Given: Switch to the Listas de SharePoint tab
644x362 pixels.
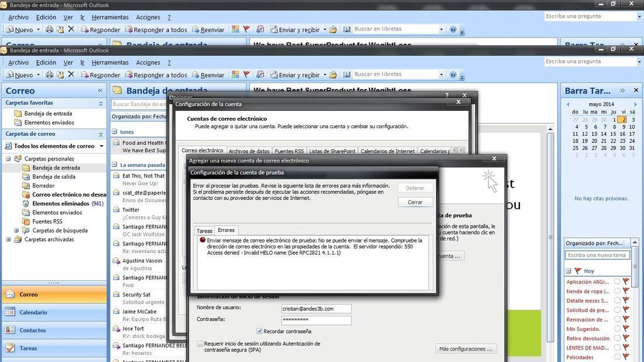Looking at the screenshot, I should pyautogui.click(x=332, y=151).
